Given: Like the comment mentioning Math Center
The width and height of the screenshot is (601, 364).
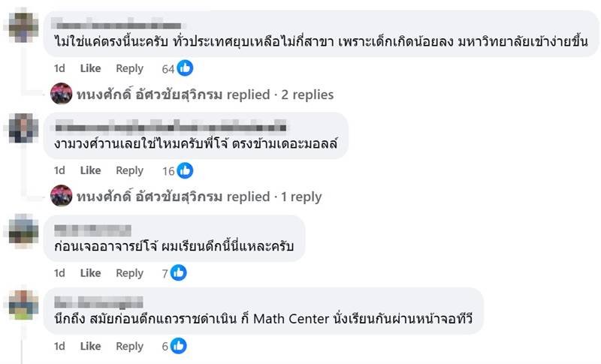Looking at the screenshot, I should (x=90, y=346).
